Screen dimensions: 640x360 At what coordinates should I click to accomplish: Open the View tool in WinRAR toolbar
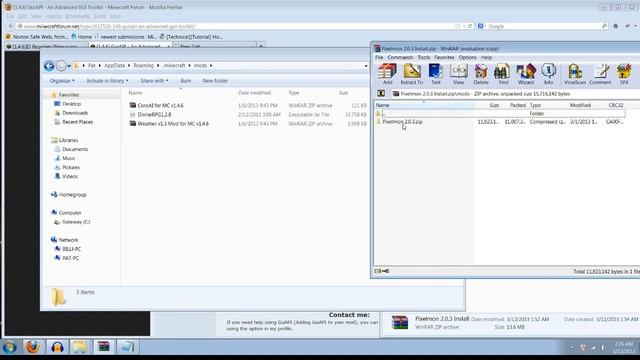[x=458, y=74]
